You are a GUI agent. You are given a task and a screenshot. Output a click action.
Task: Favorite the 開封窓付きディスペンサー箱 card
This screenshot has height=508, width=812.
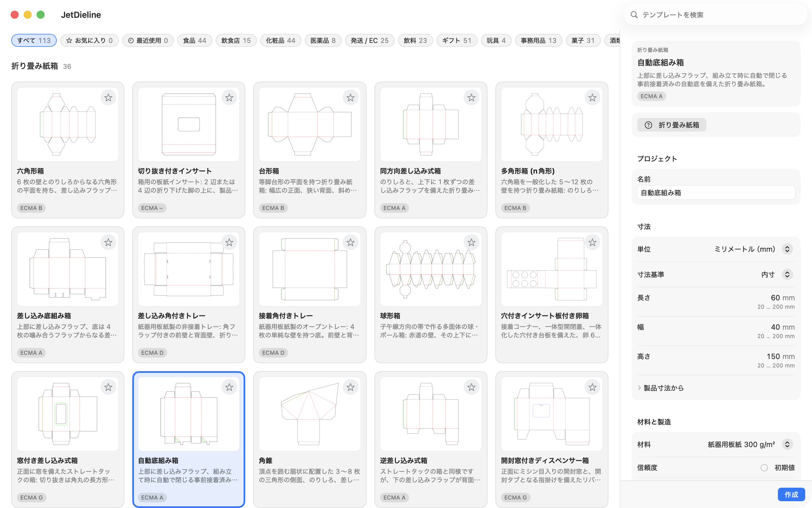tap(592, 387)
